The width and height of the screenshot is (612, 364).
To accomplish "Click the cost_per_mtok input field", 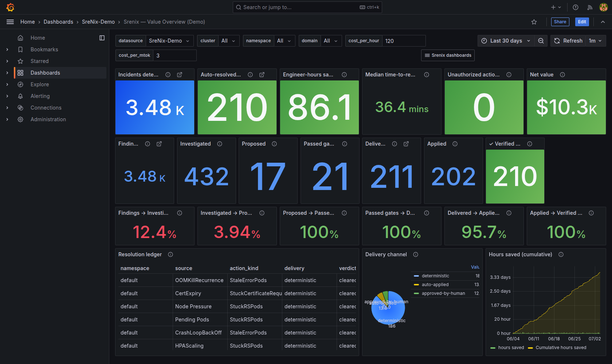I will [175, 55].
